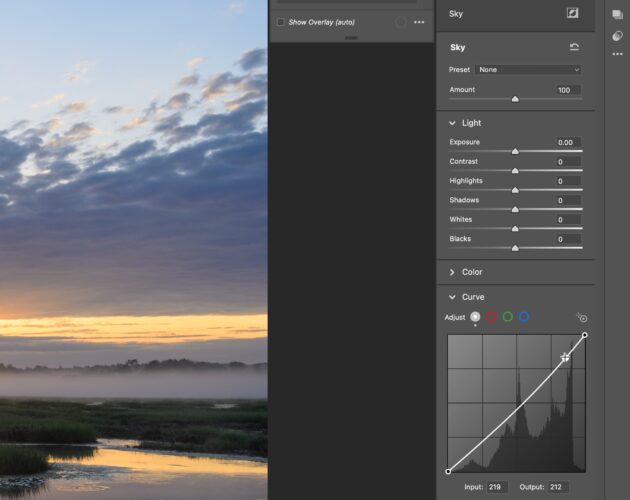Click the top-right endpoint of the curve
This screenshot has height=500, width=630.
[585, 335]
